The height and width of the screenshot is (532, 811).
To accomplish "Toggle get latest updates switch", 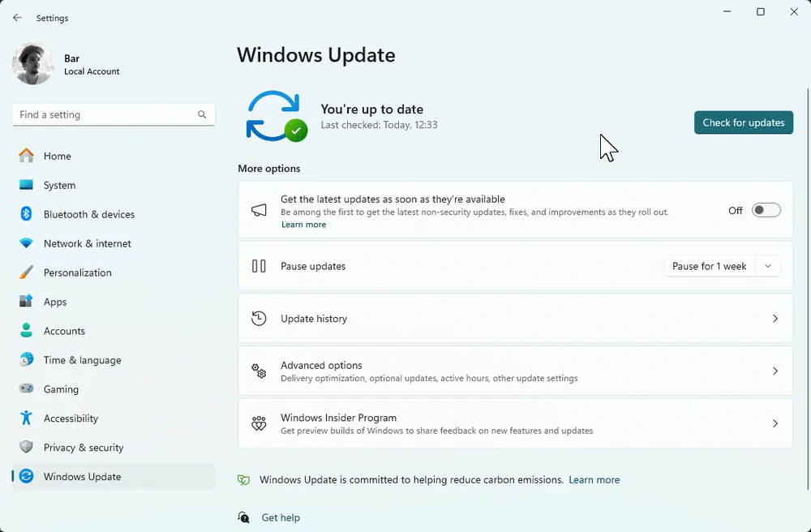I will [x=766, y=210].
